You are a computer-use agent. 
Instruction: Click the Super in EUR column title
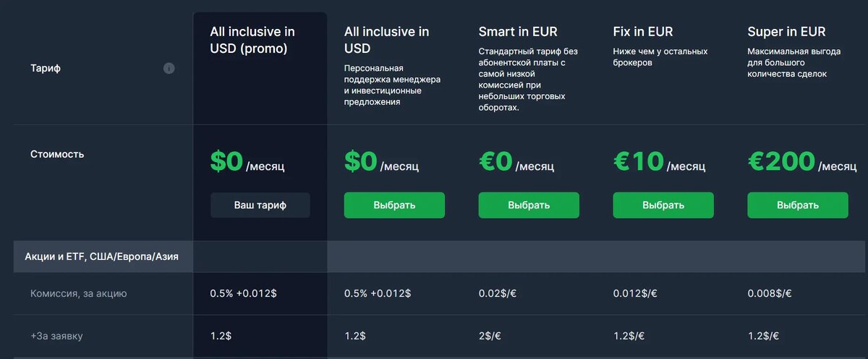point(787,32)
